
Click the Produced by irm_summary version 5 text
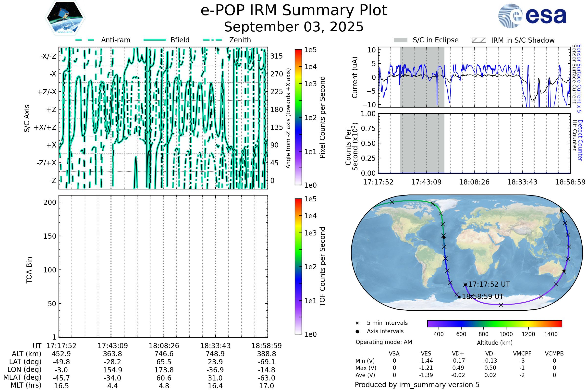[x=417, y=384]
